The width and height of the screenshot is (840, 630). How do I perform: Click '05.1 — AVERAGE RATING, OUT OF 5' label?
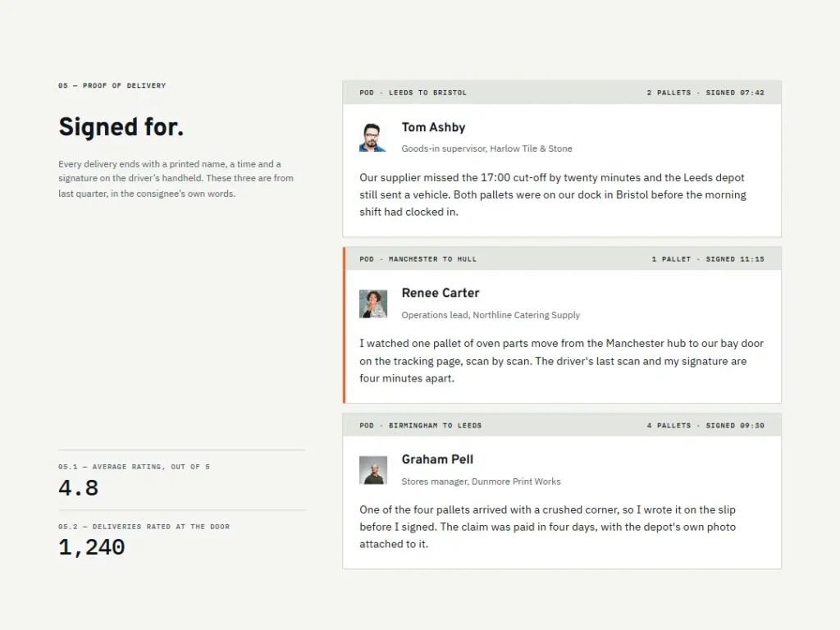click(134, 467)
